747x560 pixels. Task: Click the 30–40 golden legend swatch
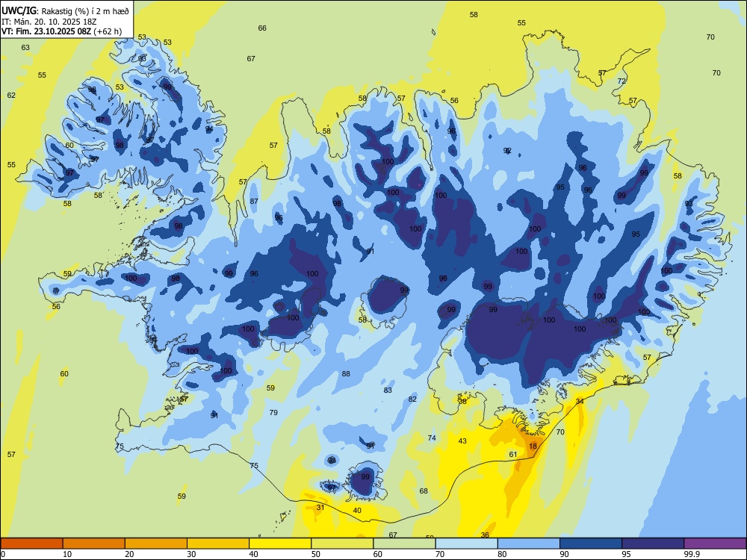tap(218, 544)
